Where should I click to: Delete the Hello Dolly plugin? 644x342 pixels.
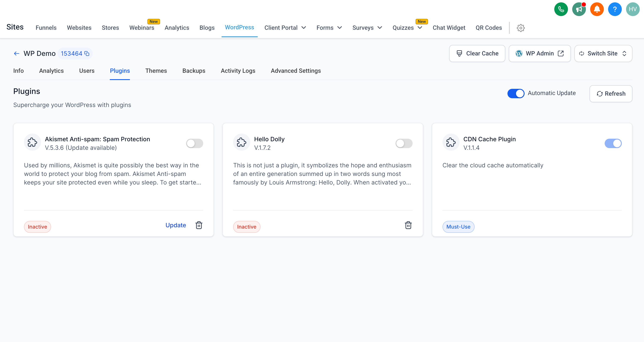408,225
